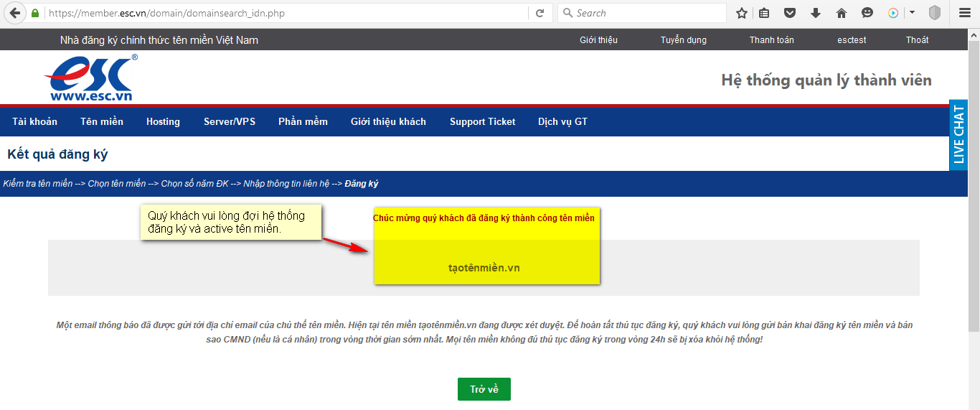
Task: Click the ESC www.esc.vn logo
Action: (90, 78)
